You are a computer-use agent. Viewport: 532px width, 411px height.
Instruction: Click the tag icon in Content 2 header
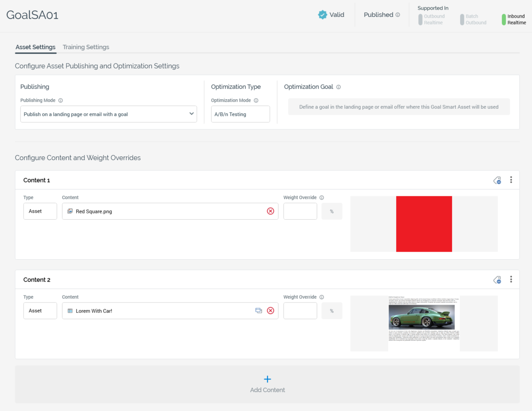coord(497,280)
